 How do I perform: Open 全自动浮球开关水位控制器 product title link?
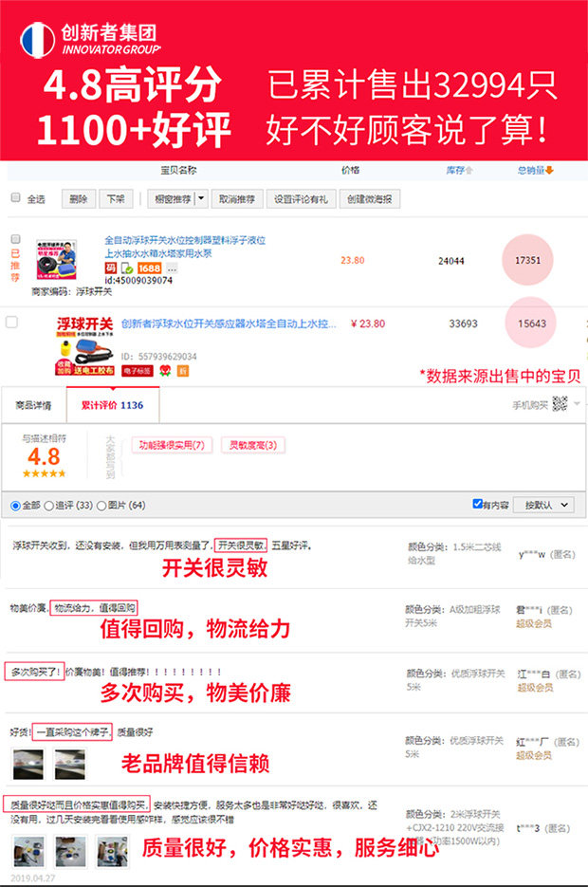pos(185,247)
